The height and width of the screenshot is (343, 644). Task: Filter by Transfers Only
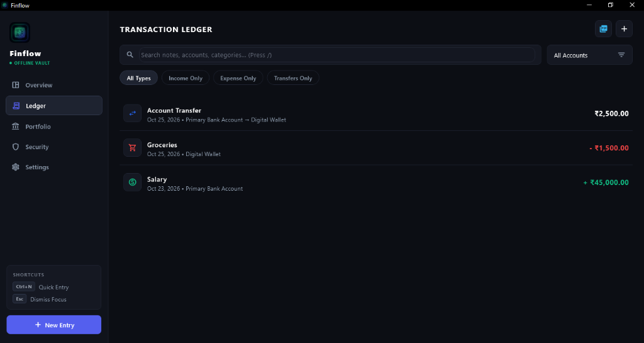click(x=293, y=78)
